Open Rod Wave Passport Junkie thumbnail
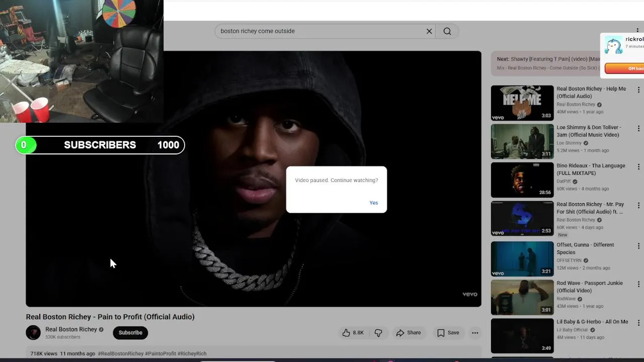 tap(522, 298)
